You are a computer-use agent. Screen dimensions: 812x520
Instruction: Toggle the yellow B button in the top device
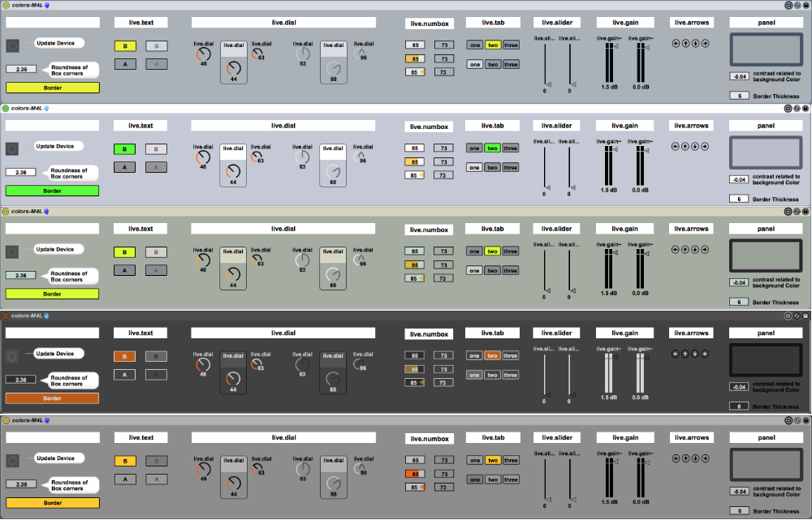pos(125,47)
